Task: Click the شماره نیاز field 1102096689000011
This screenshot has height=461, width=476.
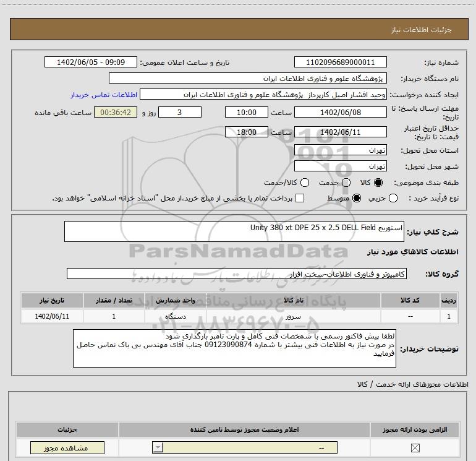Action: pyautogui.click(x=340, y=62)
